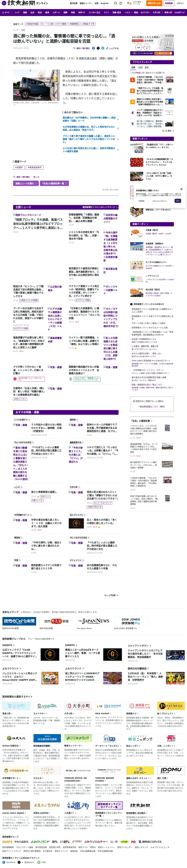187x868 pixels.
Task: Select the 記事 ranking tab
Action: (x=133, y=67)
